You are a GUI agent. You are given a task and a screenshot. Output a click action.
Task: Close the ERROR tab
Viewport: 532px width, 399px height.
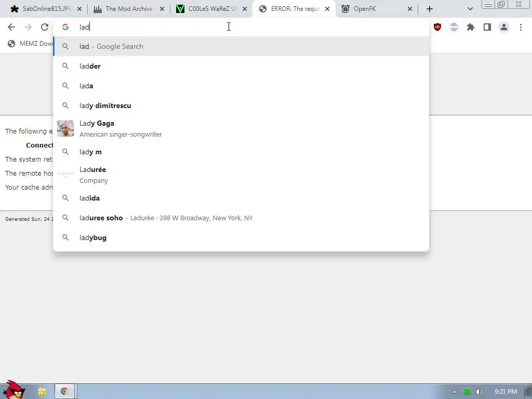pyautogui.click(x=327, y=9)
